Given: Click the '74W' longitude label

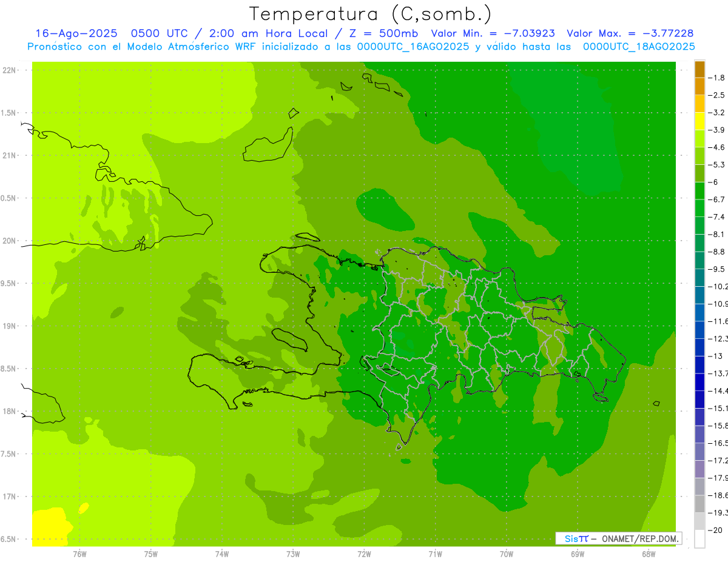Looking at the screenshot, I should coord(222,555).
